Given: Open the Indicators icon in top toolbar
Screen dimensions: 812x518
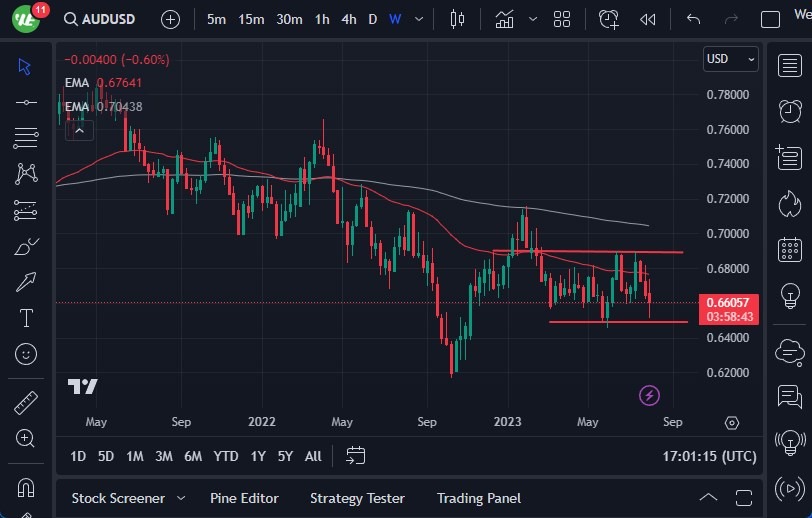Looking at the screenshot, I should pos(505,19).
